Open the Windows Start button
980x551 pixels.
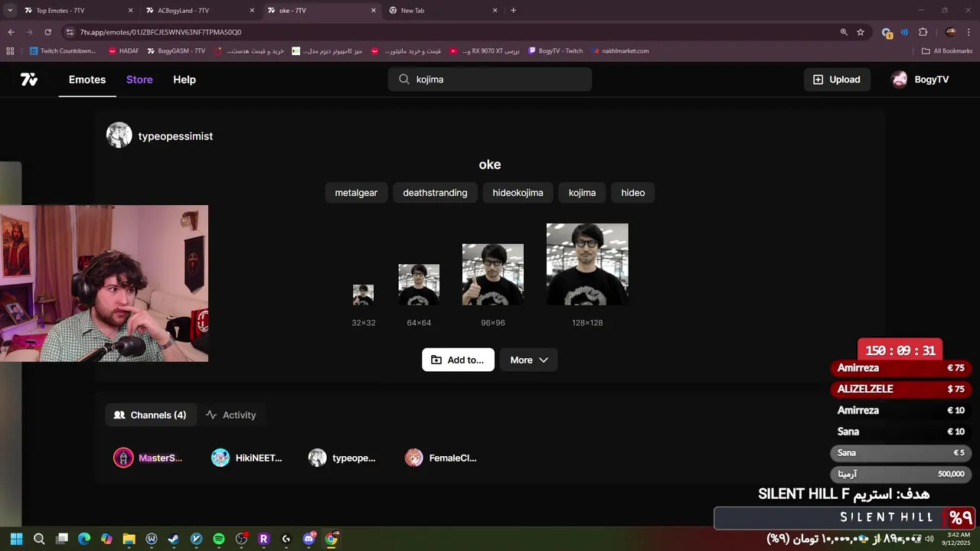click(x=16, y=539)
